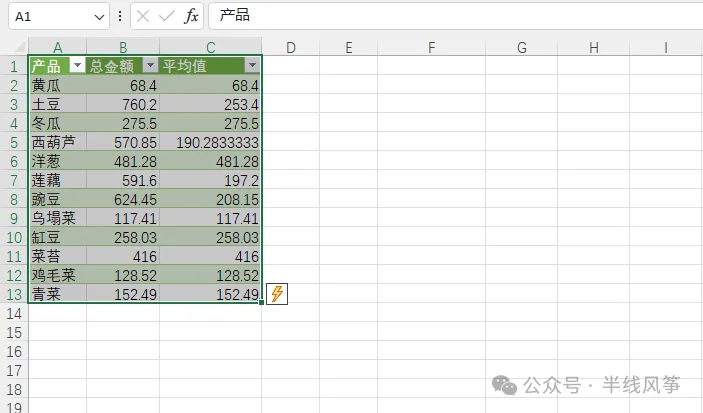The height and width of the screenshot is (413, 703).
Task: Click the cell containing 洋葱
Action: coord(57,161)
